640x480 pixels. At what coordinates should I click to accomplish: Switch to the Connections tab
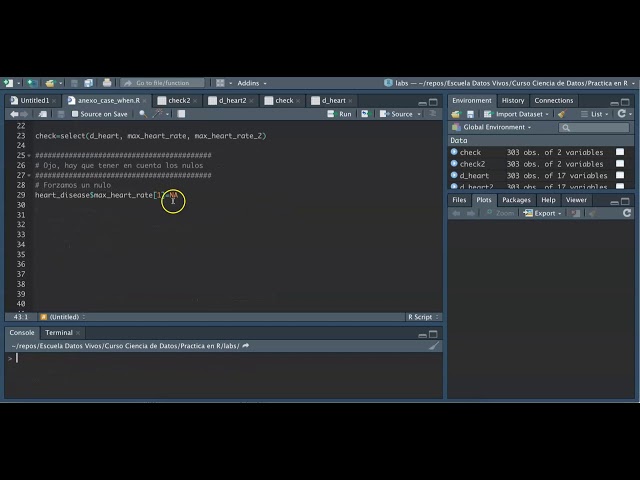coord(553,100)
